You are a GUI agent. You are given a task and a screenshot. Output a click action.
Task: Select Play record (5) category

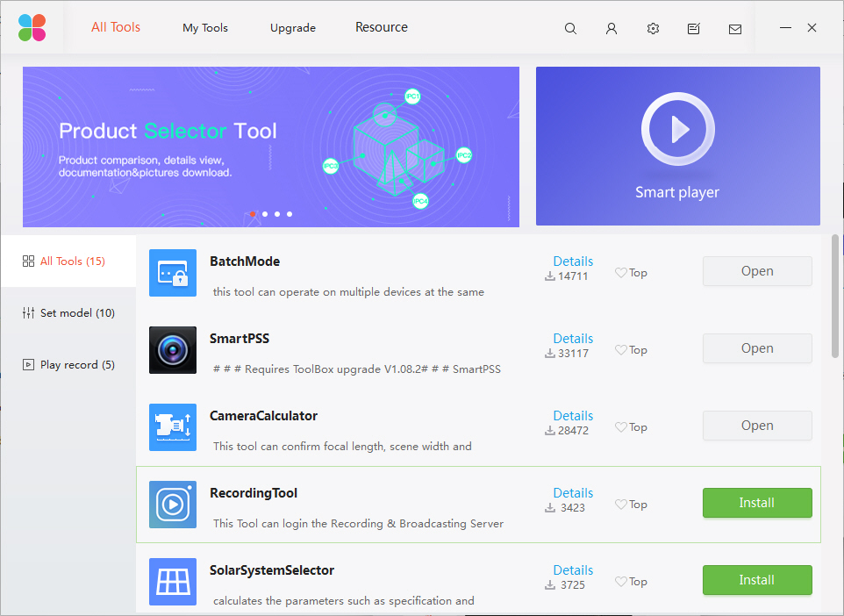(x=68, y=364)
